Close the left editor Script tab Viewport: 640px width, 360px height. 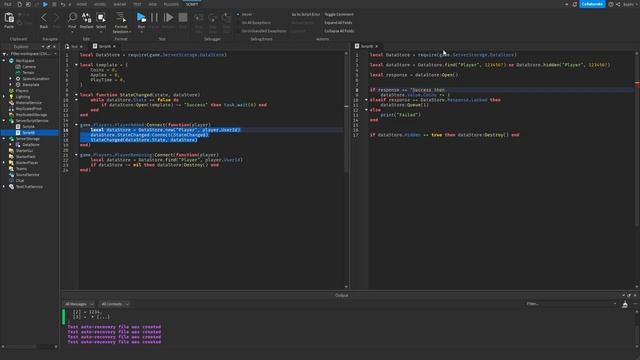pos(114,47)
